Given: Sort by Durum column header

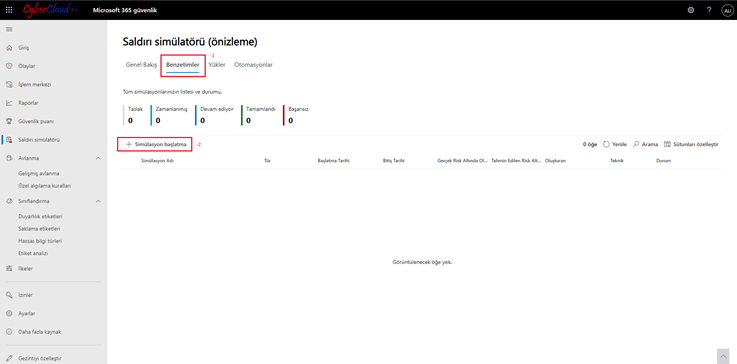Looking at the screenshot, I should pos(664,160).
